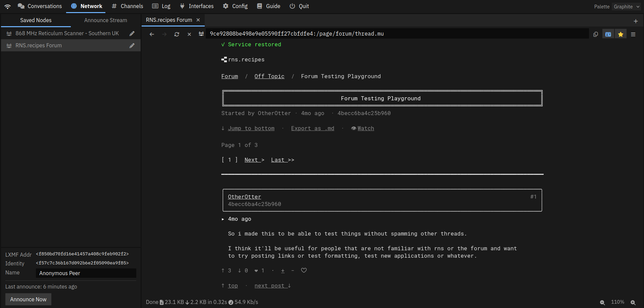Close the RNS.recipes Forum tab
Image resolution: width=644 pixels, height=308 pixels.
(x=198, y=20)
